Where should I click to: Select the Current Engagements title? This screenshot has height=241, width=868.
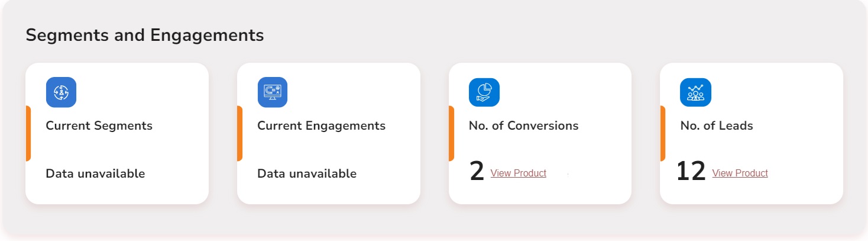pyautogui.click(x=321, y=126)
